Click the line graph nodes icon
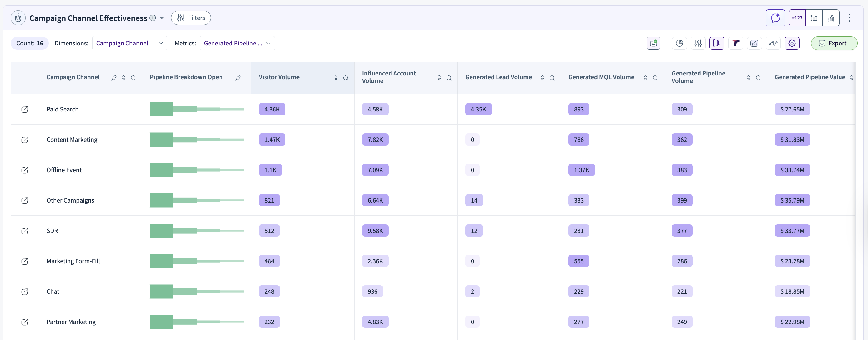This screenshot has width=868, height=340. click(773, 43)
